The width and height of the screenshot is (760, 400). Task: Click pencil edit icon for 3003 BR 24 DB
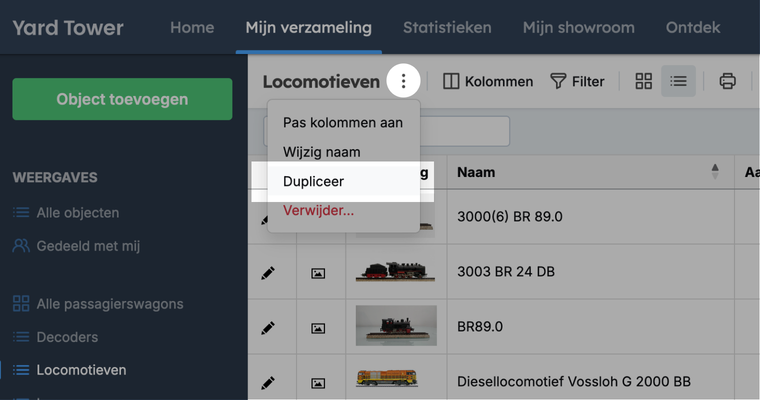coord(268,272)
